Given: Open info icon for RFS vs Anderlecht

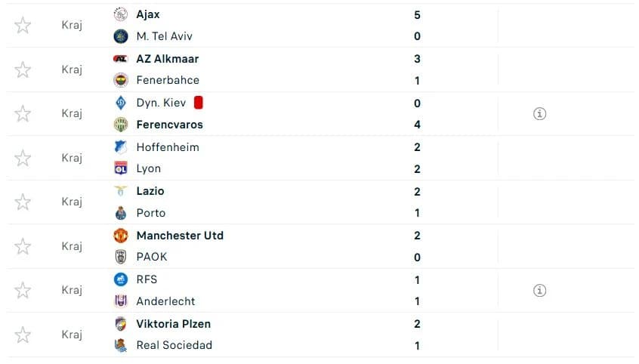Looking at the screenshot, I should 539,291.
